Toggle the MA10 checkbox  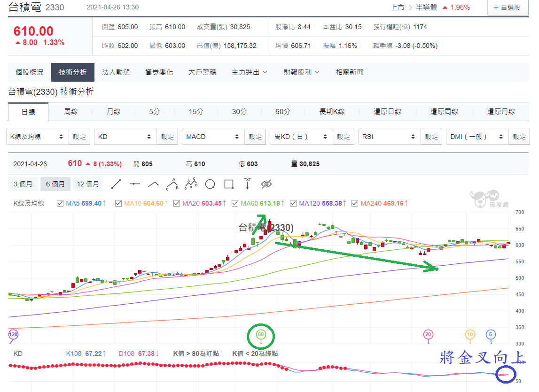tap(118, 203)
